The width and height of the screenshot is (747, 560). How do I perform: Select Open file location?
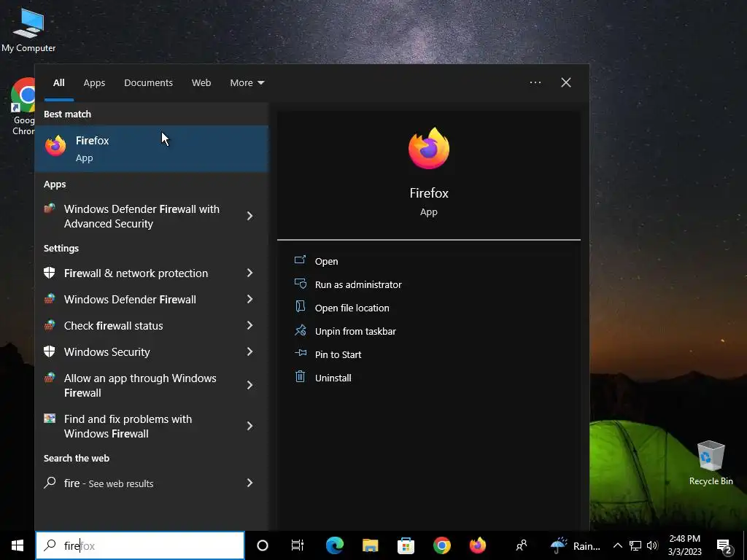[x=352, y=308]
